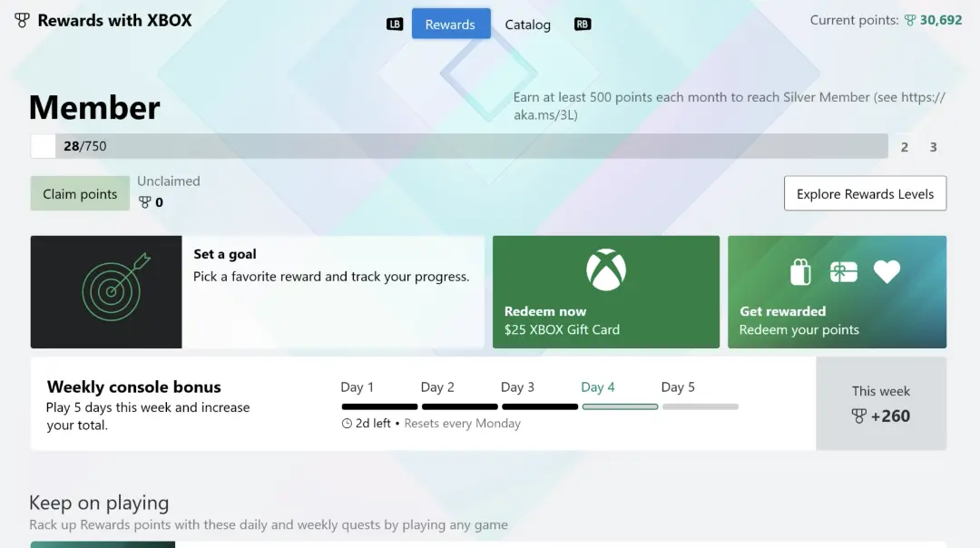
Task: Redeem the $25 XBOX Gift Card
Action: (x=605, y=292)
